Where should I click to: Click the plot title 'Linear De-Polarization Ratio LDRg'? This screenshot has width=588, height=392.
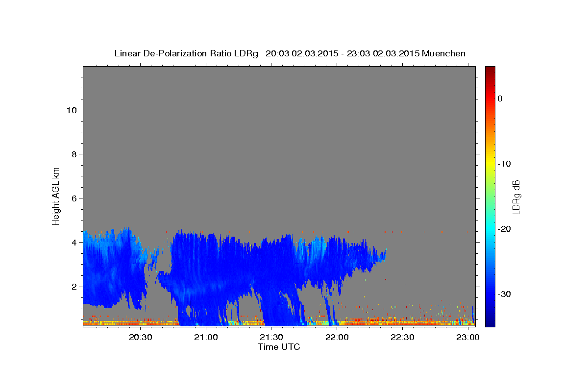click(186, 53)
